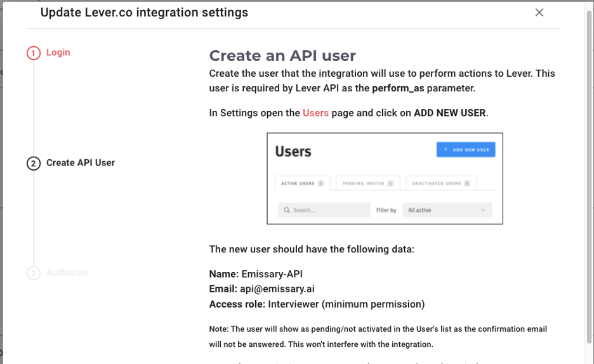Close the Lever.co integration settings dialog
The width and height of the screenshot is (594, 364).
(539, 13)
